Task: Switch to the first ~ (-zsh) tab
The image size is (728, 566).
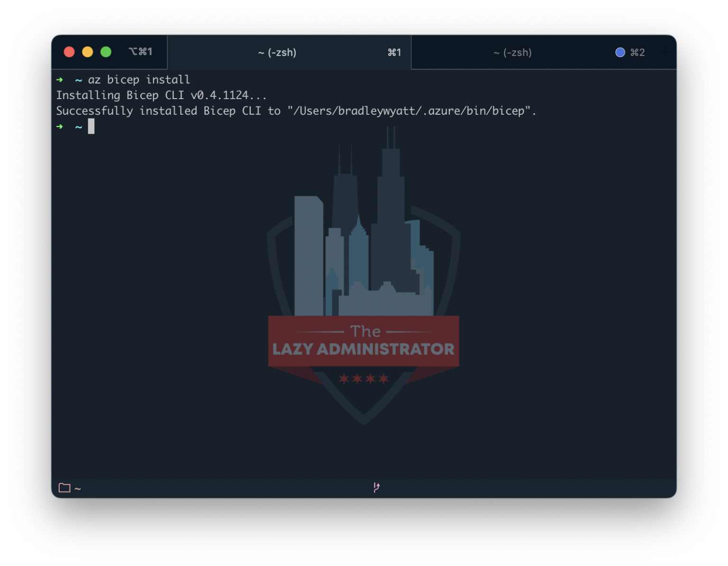Action: click(x=289, y=53)
